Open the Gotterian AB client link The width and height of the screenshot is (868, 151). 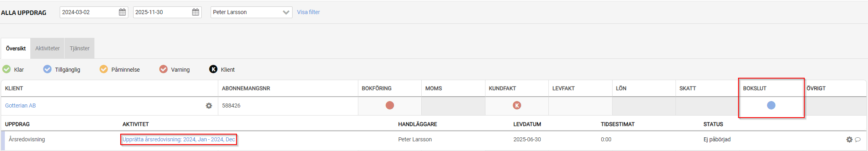pyautogui.click(x=20, y=105)
